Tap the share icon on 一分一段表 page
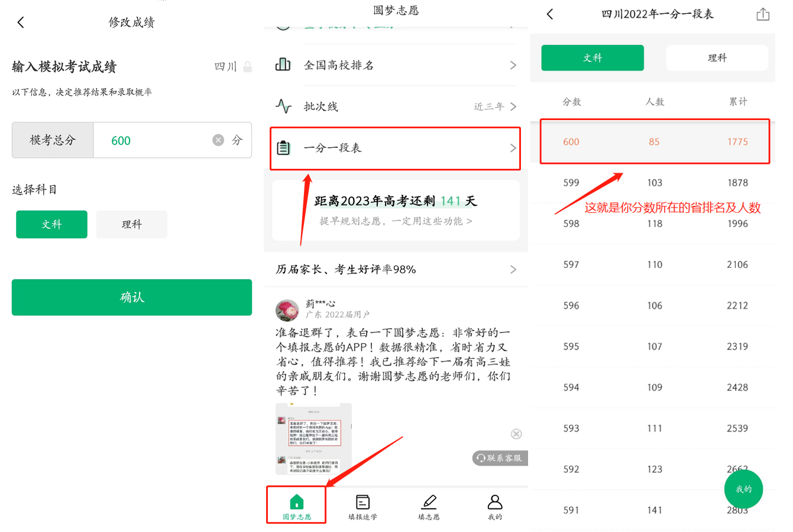 tap(763, 14)
